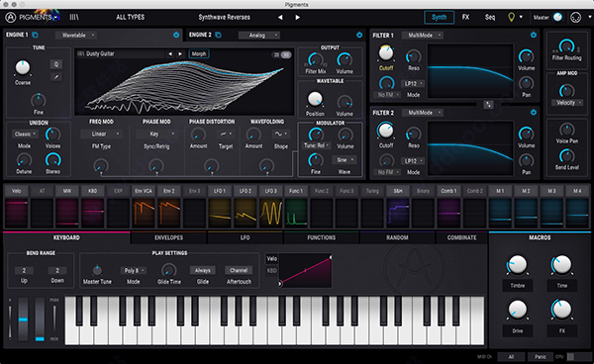Screen dimensions: 594x364
Task: Click the FX macro knob
Action: pyautogui.click(x=561, y=310)
